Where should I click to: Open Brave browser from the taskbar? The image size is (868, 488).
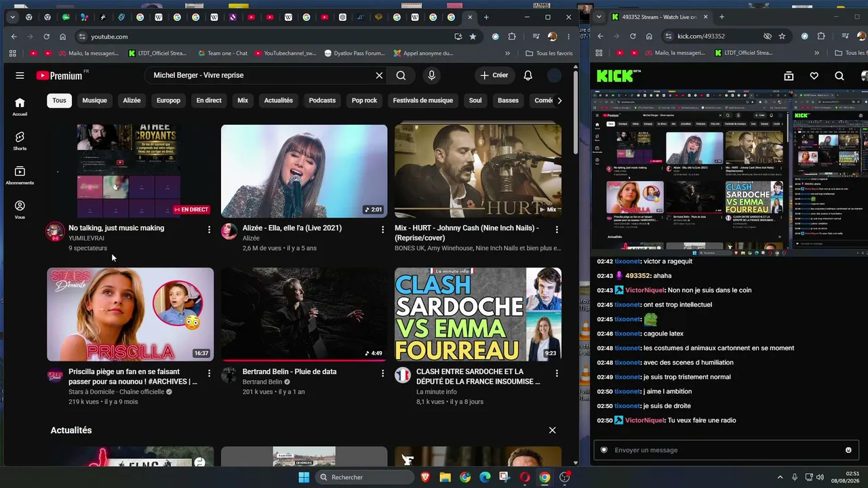(425, 477)
